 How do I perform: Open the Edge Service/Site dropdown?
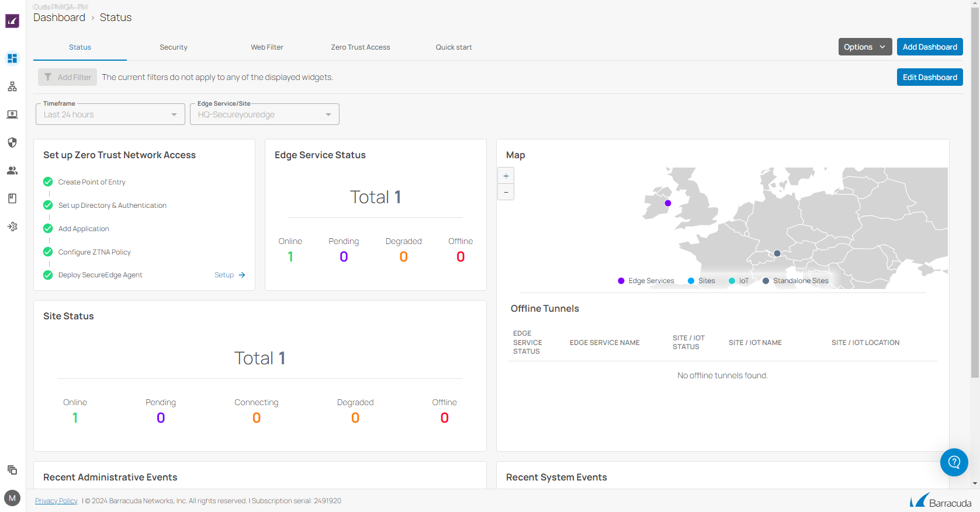pos(265,114)
